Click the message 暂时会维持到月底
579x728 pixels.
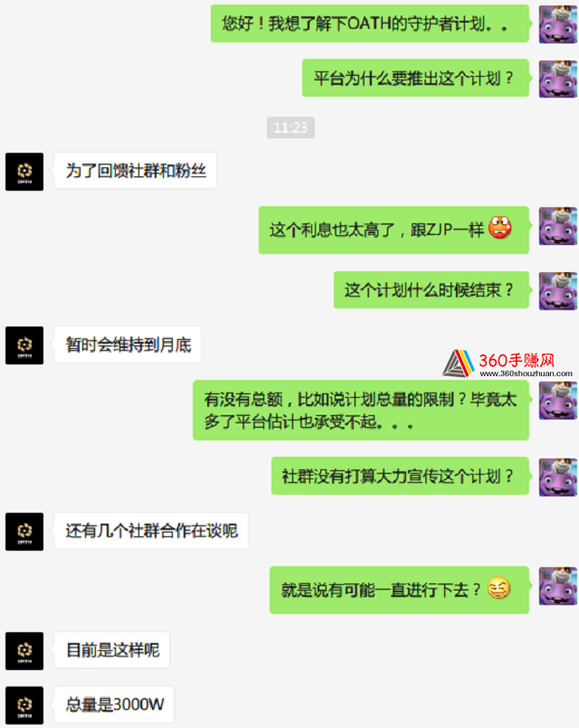coord(128,345)
